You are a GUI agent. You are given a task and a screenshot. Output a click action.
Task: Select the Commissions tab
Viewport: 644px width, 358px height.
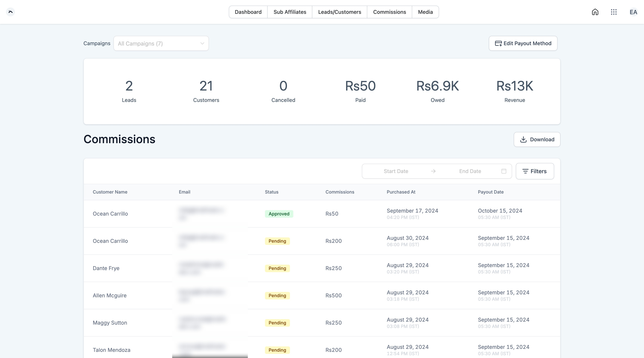pos(389,12)
